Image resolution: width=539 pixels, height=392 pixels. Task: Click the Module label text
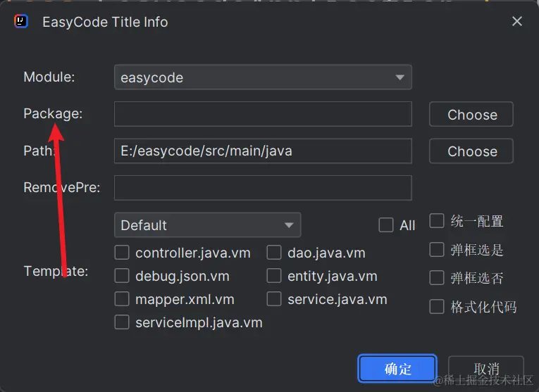(x=49, y=77)
